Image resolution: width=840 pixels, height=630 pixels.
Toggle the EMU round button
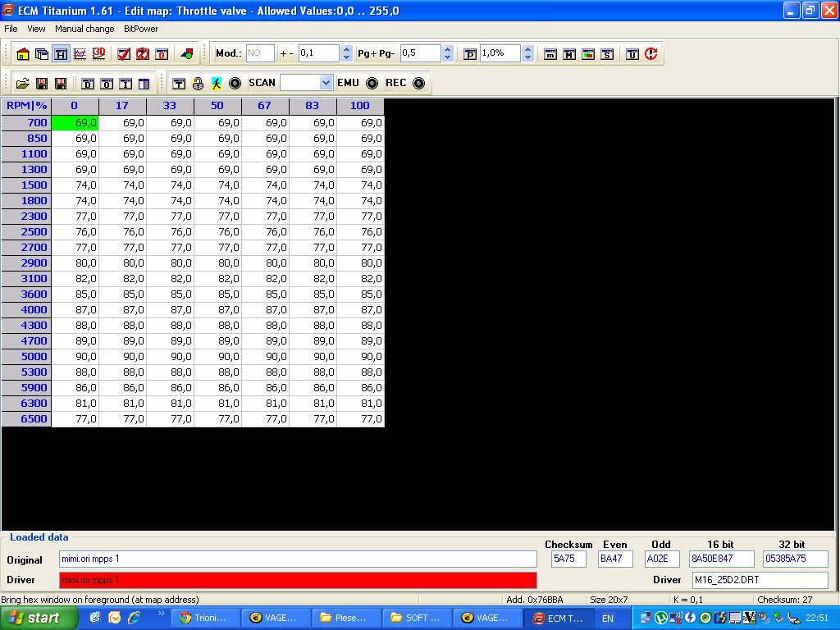(x=372, y=84)
